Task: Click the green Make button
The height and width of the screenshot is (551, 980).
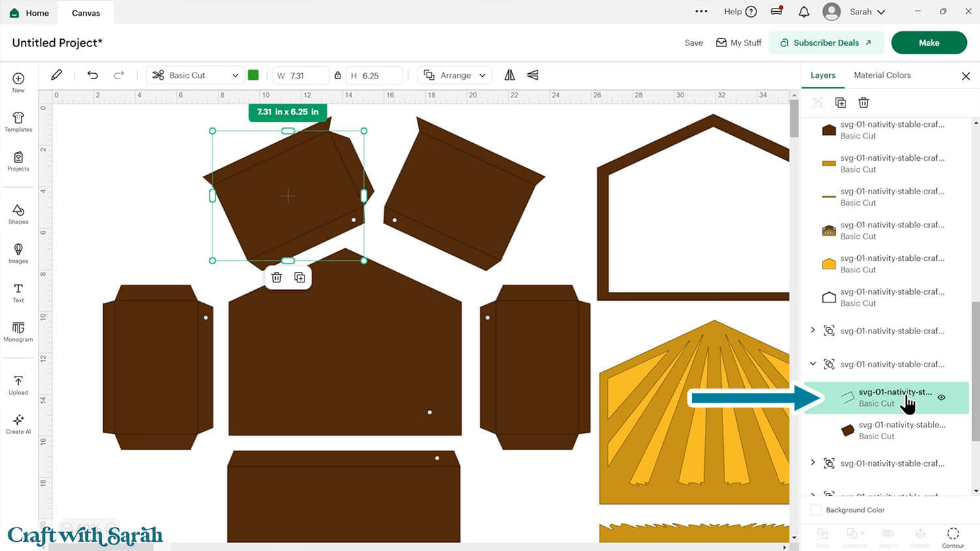Action: tap(928, 42)
